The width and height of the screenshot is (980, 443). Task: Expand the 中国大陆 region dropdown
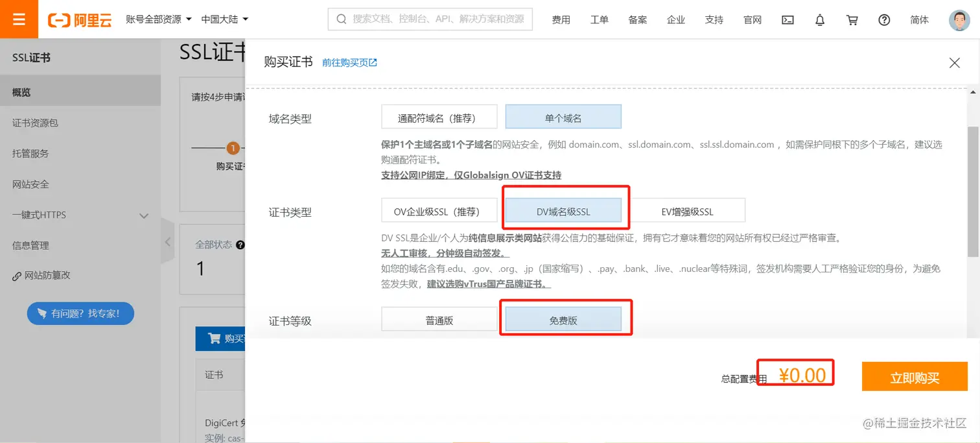tap(225, 19)
